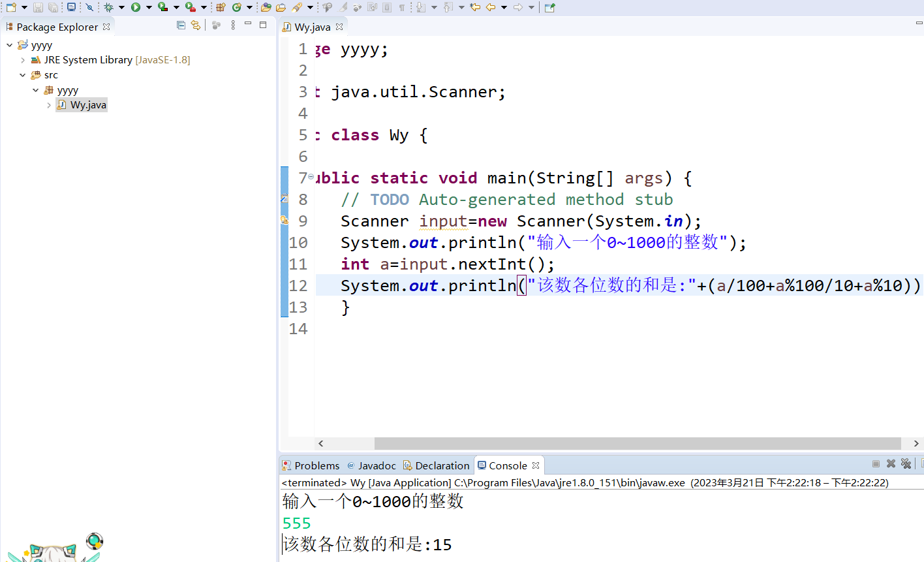
Task: Toggle Link with Editor
Action: 196,25
